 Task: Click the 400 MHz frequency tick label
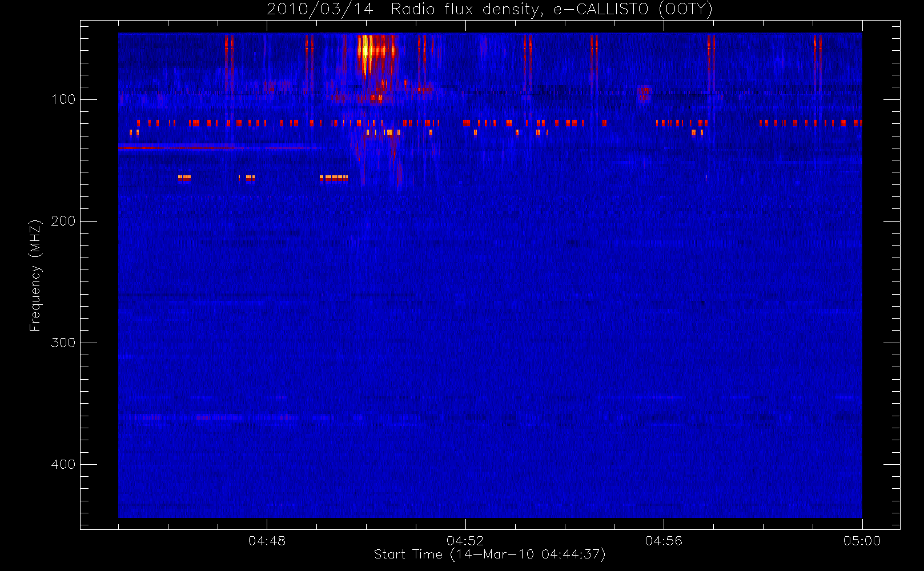(x=63, y=464)
